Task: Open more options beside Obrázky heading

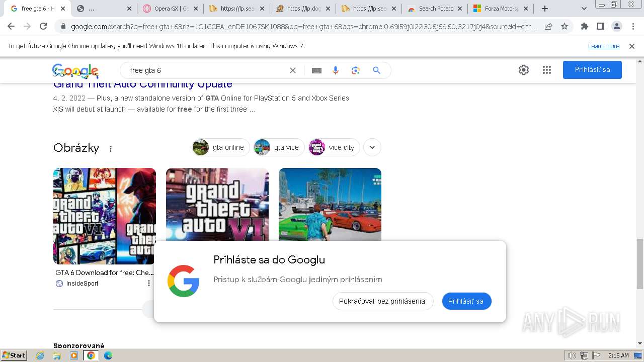Action: pyautogui.click(x=111, y=148)
